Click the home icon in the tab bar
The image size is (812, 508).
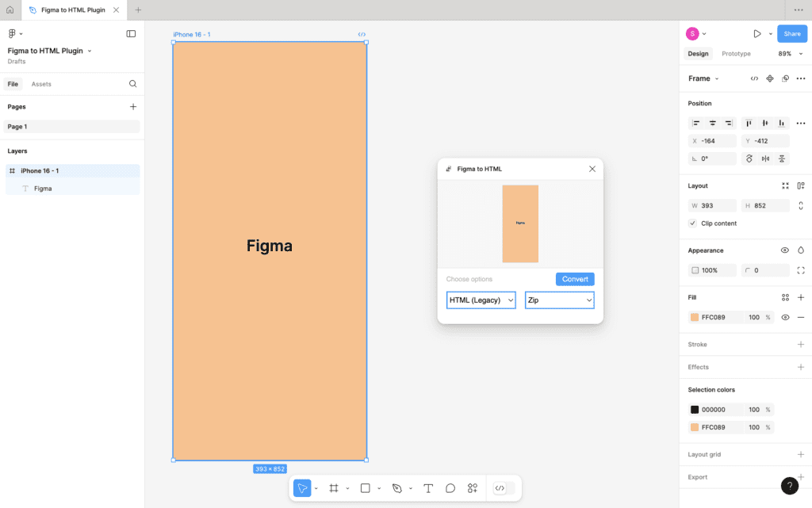tap(10, 10)
